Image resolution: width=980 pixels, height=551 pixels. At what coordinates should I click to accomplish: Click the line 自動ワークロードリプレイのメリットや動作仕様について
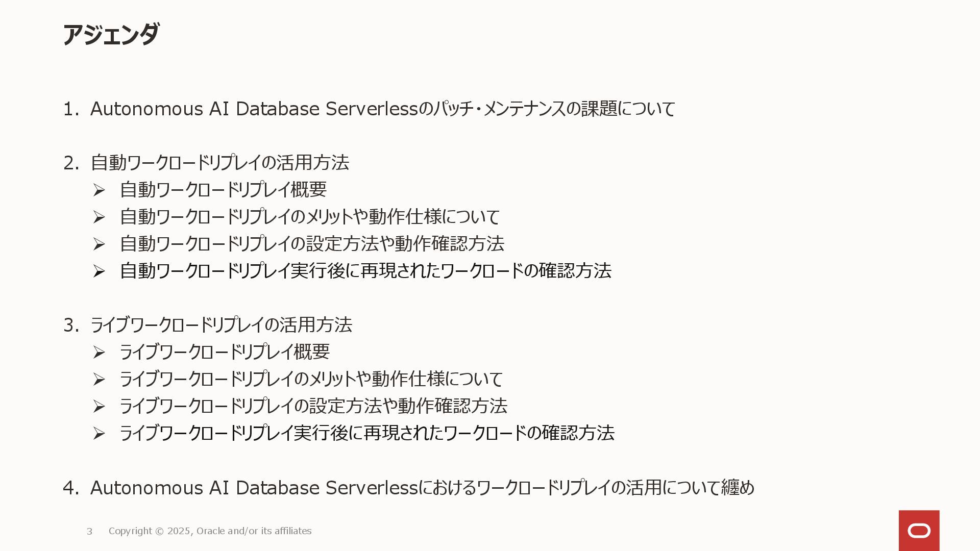tap(309, 217)
